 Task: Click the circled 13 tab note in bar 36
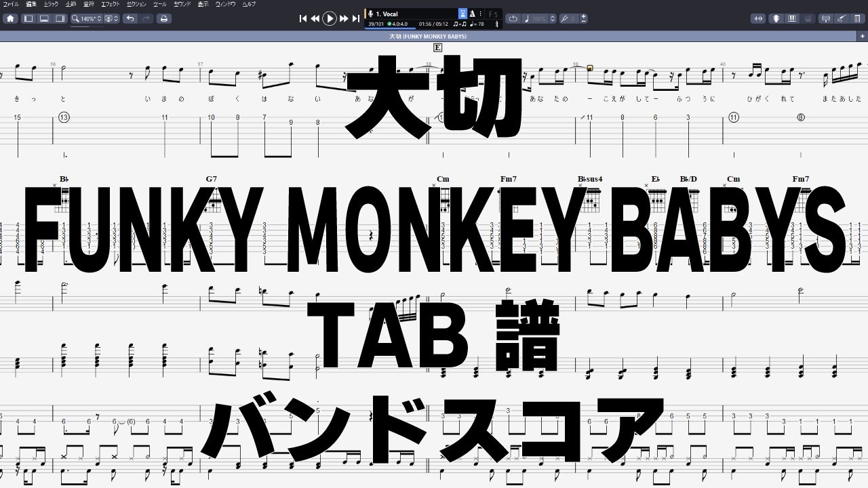pos(64,117)
